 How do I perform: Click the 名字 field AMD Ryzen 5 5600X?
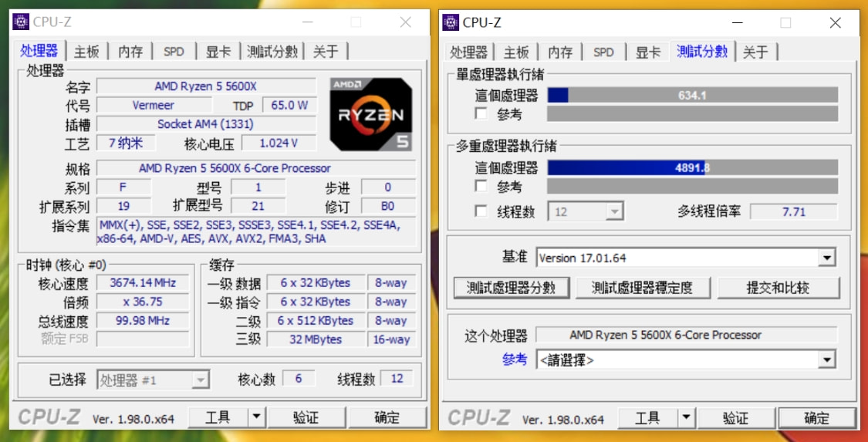point(206,86)
